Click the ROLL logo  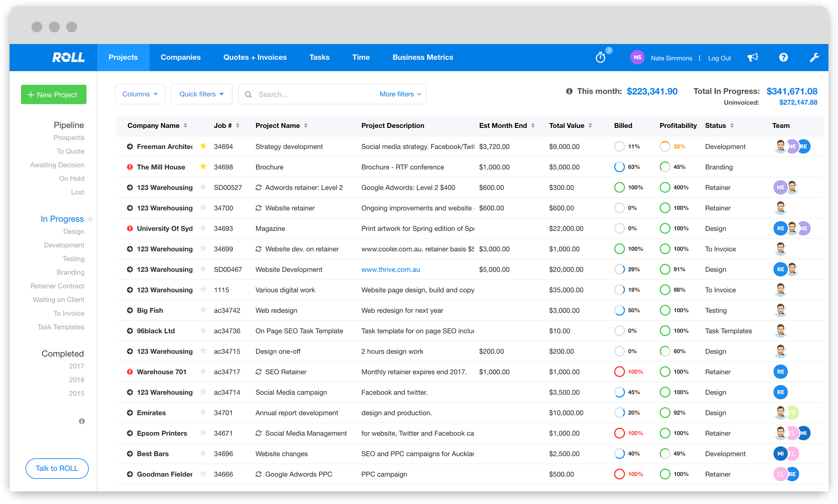tap(68, 57)
